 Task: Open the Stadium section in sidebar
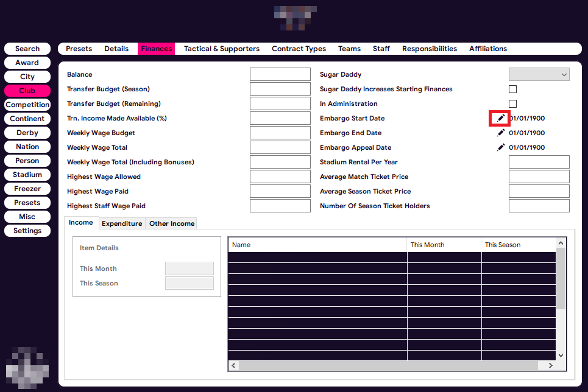coord(27,175)
